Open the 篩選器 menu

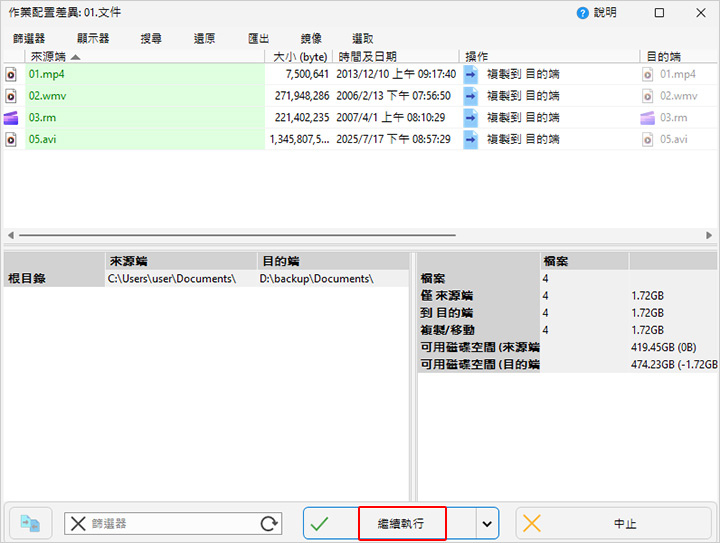[x=29, y=39]
